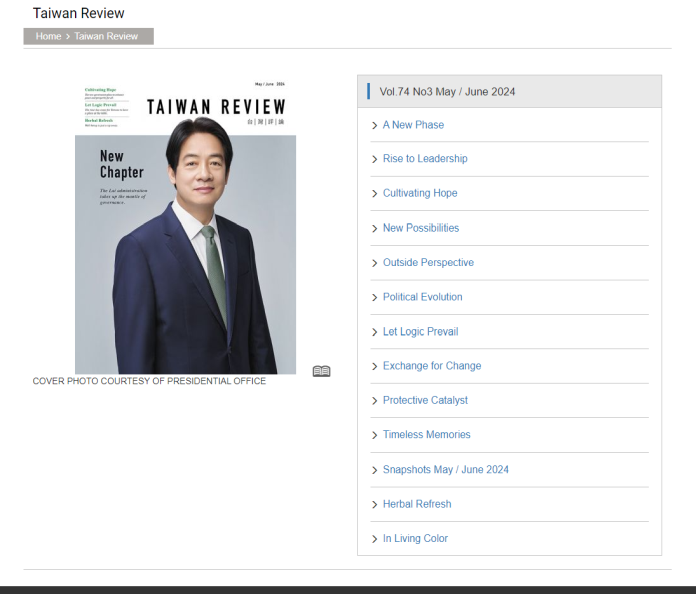
Task: Open the article Exchange for Change
Action: coord(432,366)
